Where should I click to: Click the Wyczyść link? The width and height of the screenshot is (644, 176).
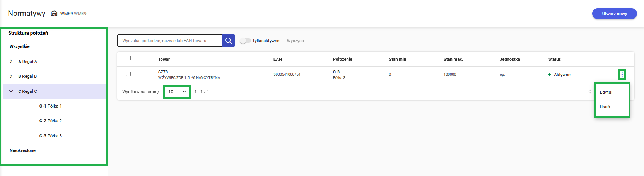click(x=295, y=41)
